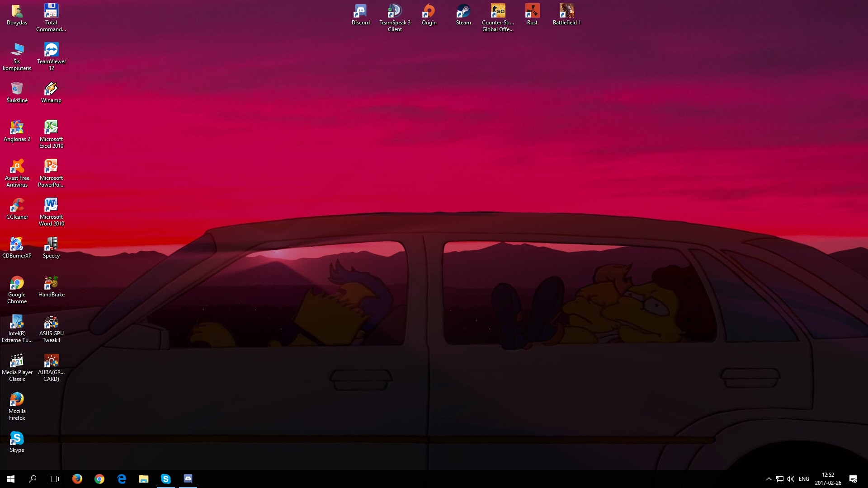Open taskbar search magnifier

click(33, 479)
